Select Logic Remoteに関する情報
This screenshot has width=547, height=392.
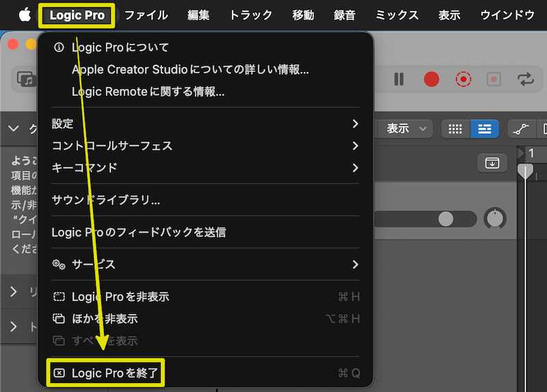(206, 92)
